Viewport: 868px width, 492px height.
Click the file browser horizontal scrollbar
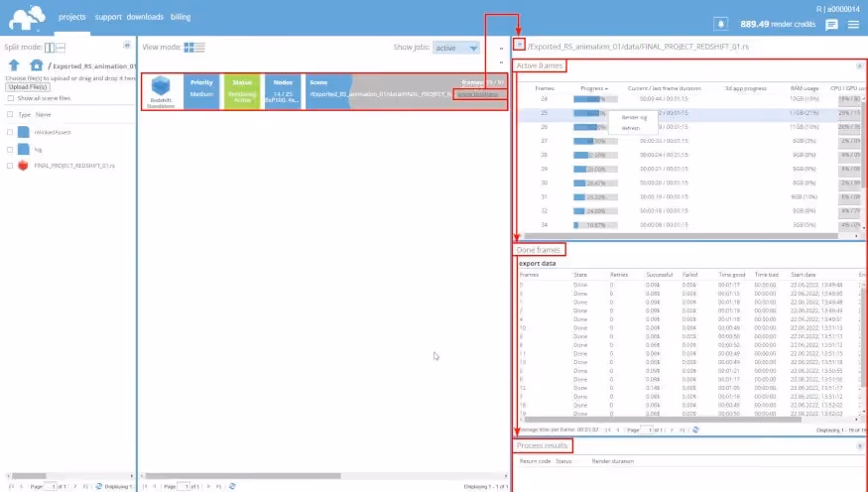tap(29, 476)
